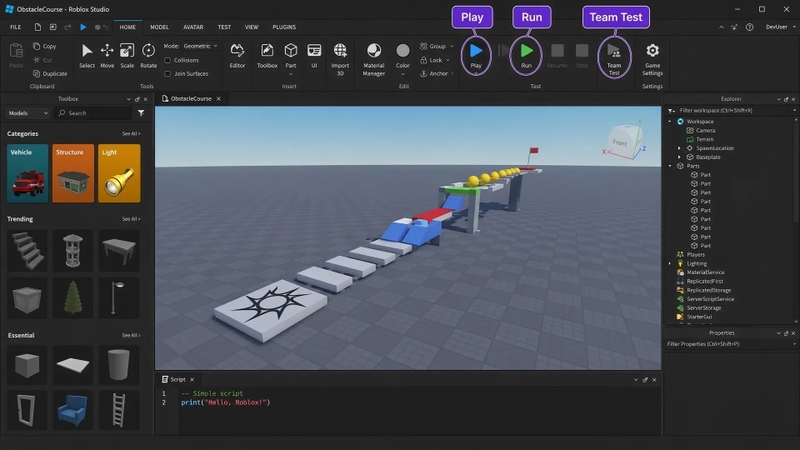Select the ObstacleCourse document tab
Viewport: 800px width, 450px height.
tap(190, 98)
